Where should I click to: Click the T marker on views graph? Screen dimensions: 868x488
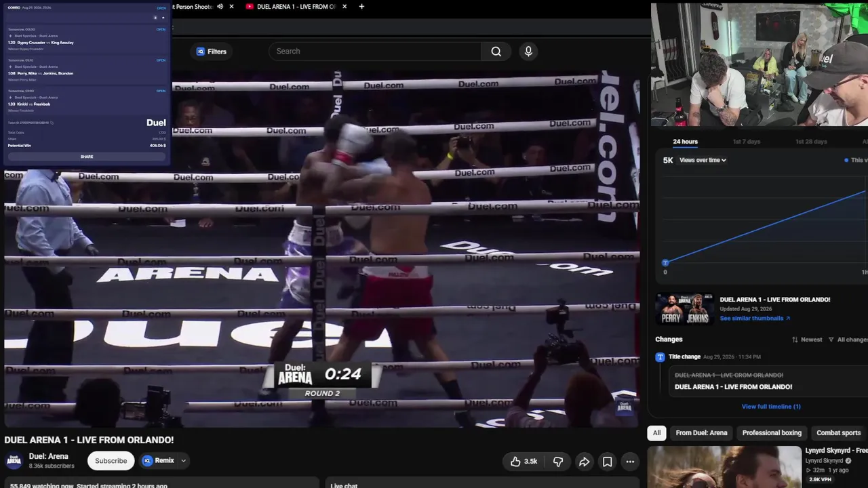point(665,262)
